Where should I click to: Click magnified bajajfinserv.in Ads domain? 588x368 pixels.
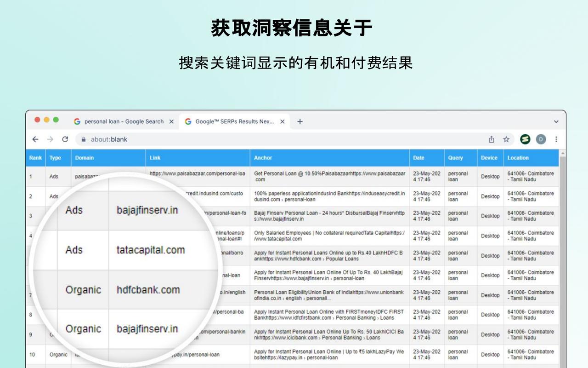pos(147,210)
